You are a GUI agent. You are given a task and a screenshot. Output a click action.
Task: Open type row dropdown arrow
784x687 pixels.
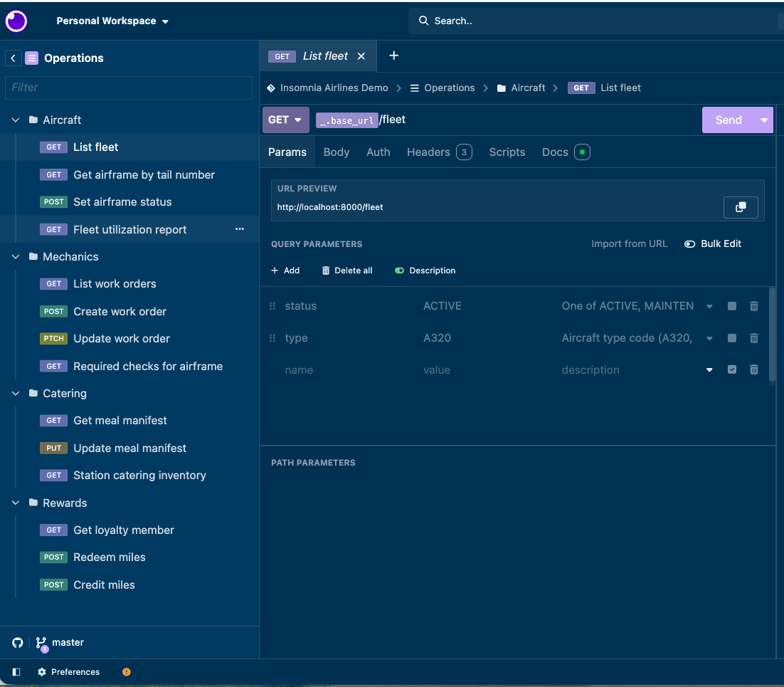[x=709, y=338]
